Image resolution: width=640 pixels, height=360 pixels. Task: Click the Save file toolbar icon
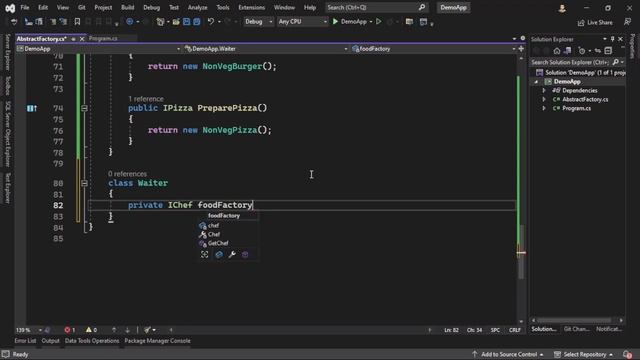187,22
